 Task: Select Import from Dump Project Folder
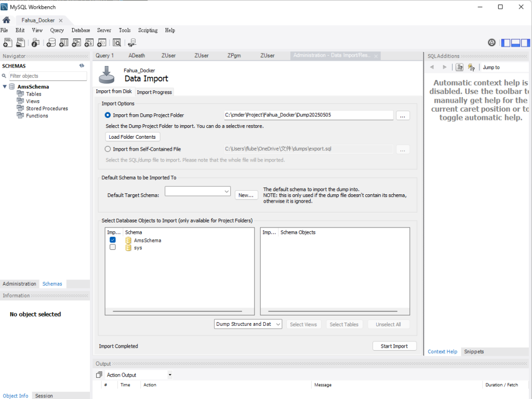pyautogui.click(x=108, y=115)
